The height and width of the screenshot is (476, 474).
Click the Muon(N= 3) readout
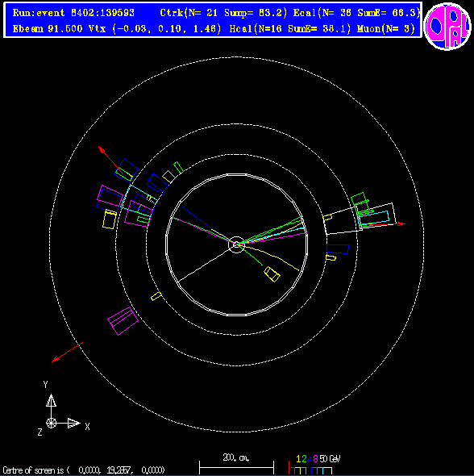tap(386, 29)
